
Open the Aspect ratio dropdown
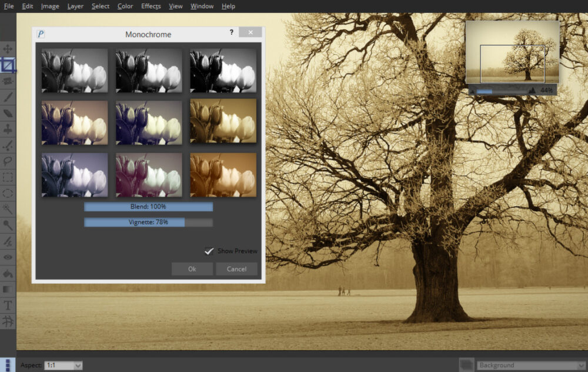point(63,365)
